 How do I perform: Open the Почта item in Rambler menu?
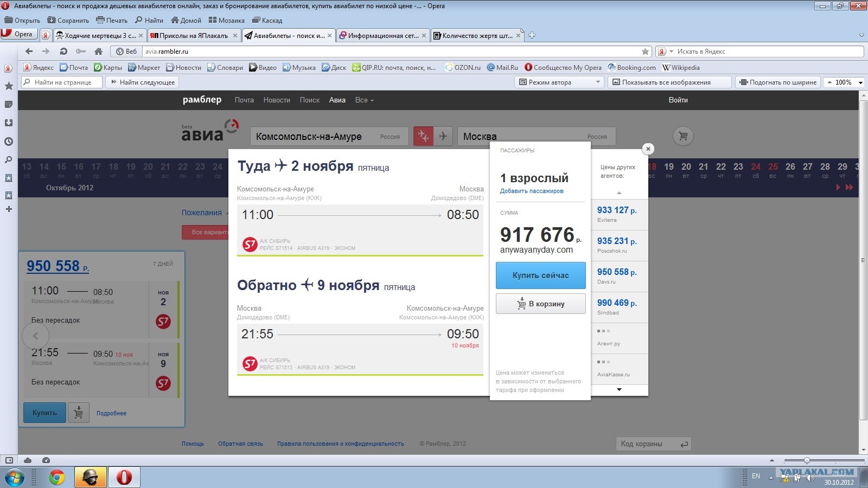(244, 100)
